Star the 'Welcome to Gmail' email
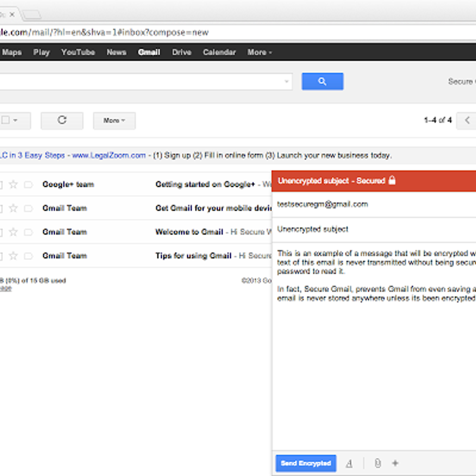The height and width of the screenshot is (476, 476). coord(13,232)
